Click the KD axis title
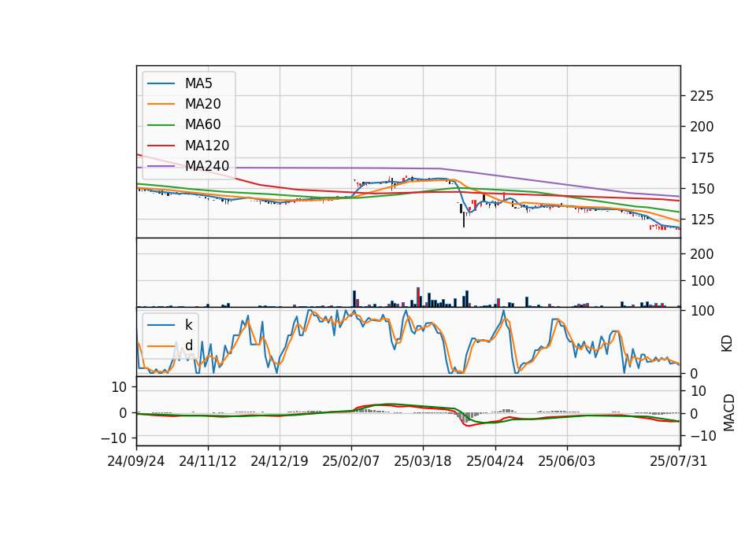This screenshot has height=543, width=756. coord(727,343)
